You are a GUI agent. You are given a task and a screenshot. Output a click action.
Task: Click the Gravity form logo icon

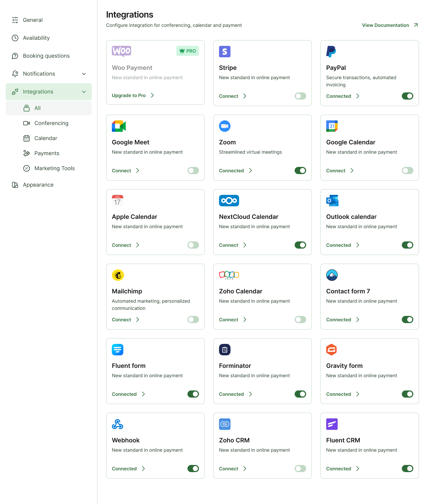pyautogui.click(x=332, y=350)
